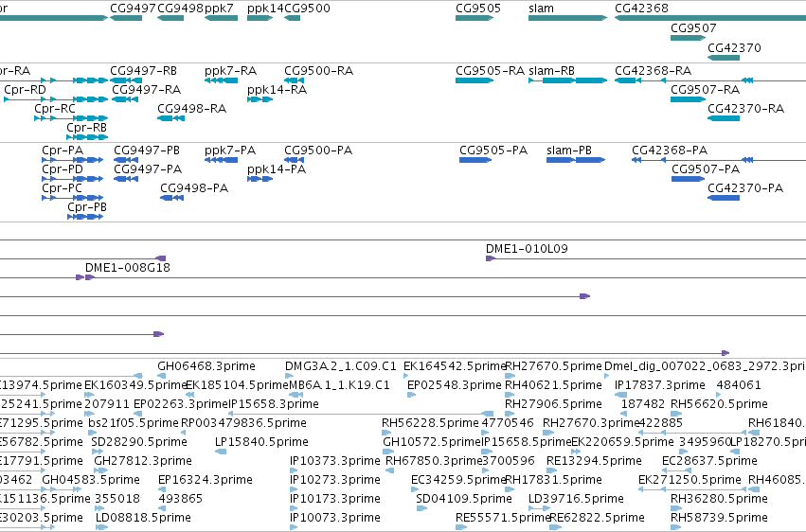806x532 pixels.
Task: Select transcript ppk14-RA
Action: 278,90
